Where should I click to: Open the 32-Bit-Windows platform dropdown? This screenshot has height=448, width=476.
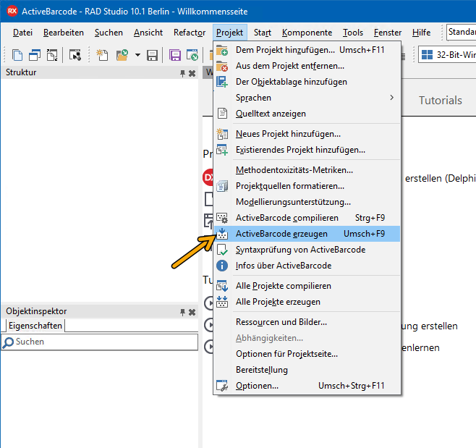(x=447, y=55)
